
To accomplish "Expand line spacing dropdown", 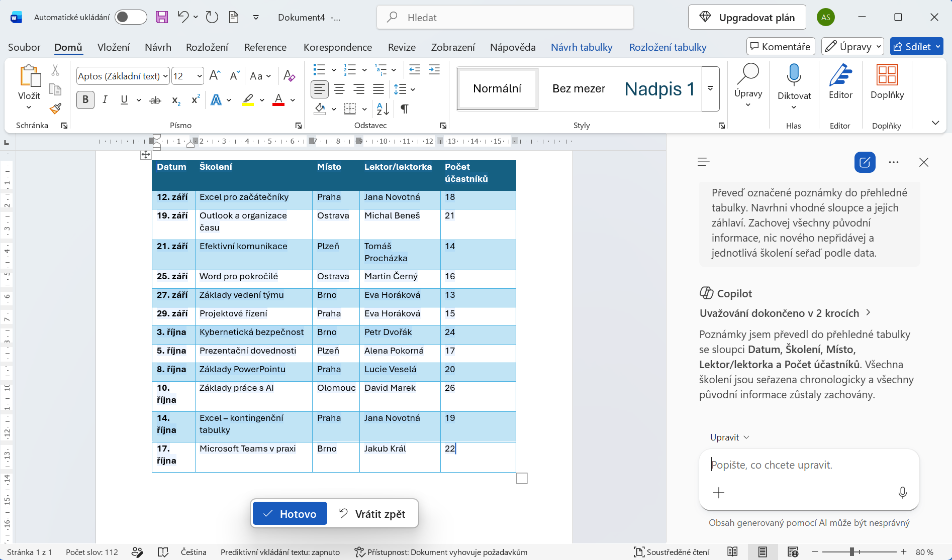I will 413,89.
